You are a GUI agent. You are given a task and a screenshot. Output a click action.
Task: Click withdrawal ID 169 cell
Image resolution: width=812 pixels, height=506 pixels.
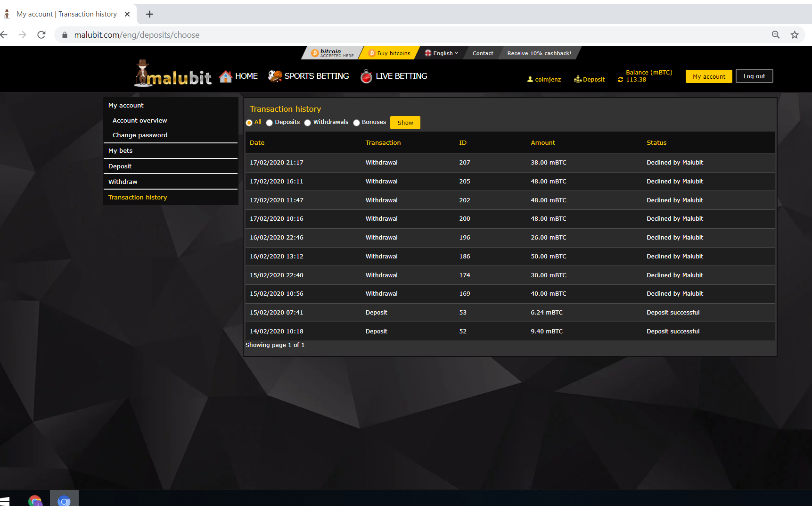coord(465,294)
